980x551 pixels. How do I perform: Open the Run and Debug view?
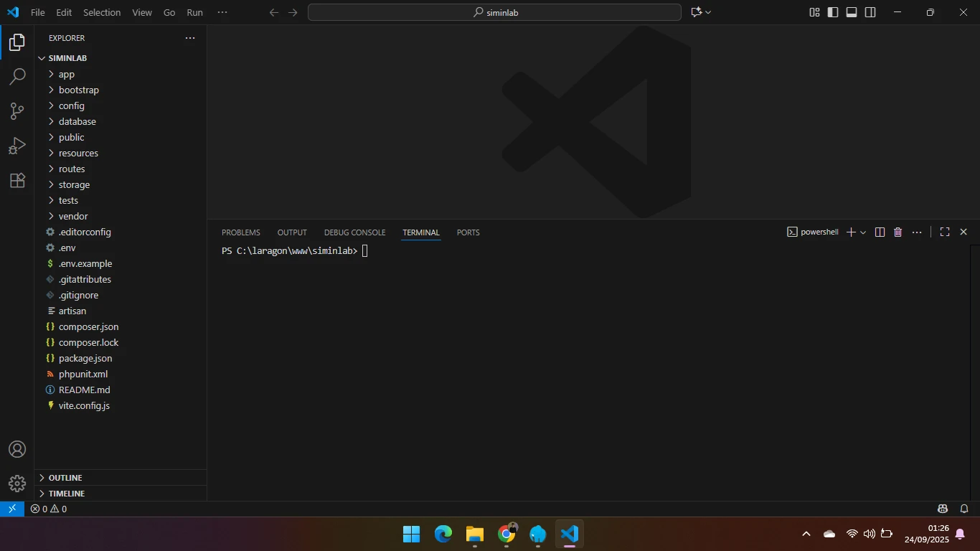pyautogui.click(x=17, y=146)
